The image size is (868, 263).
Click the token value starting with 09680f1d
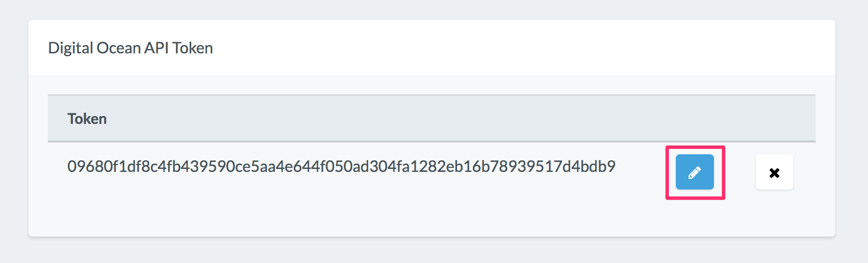point(341,167)
